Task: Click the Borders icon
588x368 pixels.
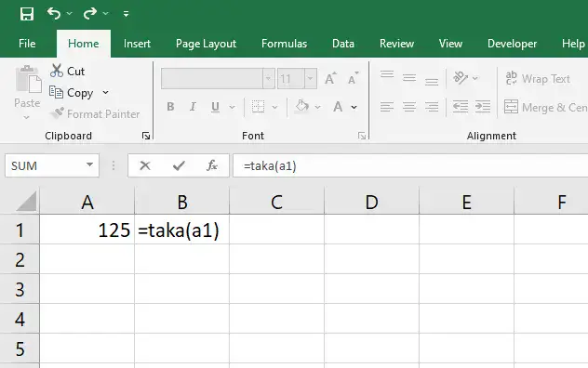Action: tap(258, 107)
